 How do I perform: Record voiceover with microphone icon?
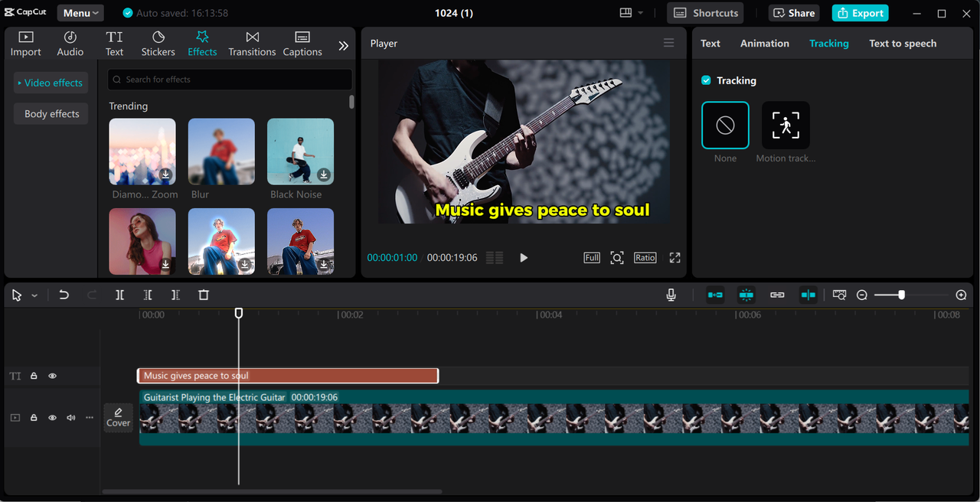(671, 295)
